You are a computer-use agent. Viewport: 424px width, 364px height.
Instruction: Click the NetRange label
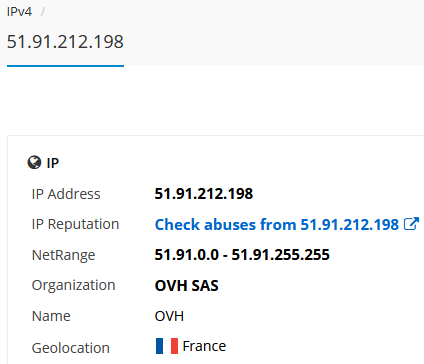click(x=63, y=256)
